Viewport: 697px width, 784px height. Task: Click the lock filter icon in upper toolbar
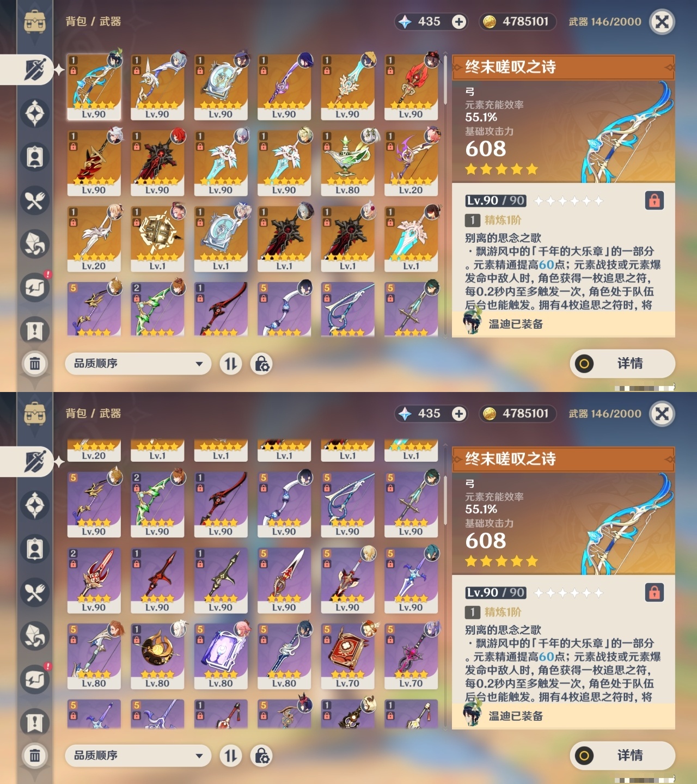coord(262,364)
